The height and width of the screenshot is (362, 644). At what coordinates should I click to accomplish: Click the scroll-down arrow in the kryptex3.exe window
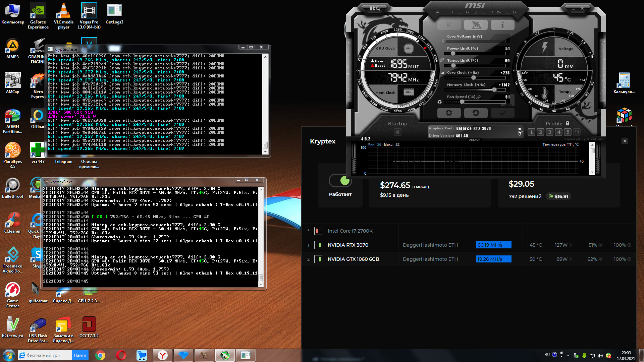261,285
